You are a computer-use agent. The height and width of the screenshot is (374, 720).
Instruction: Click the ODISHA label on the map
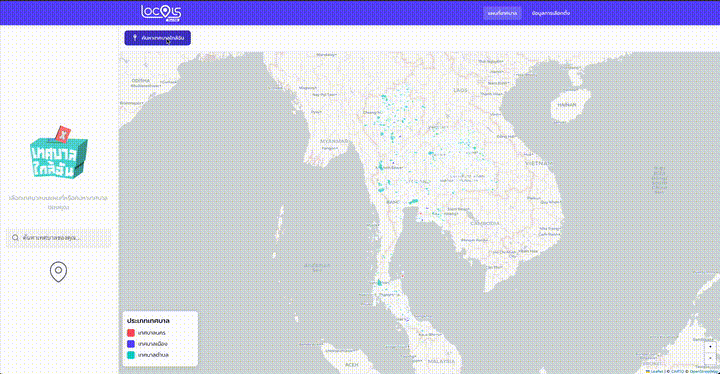[x=140, y=81]
